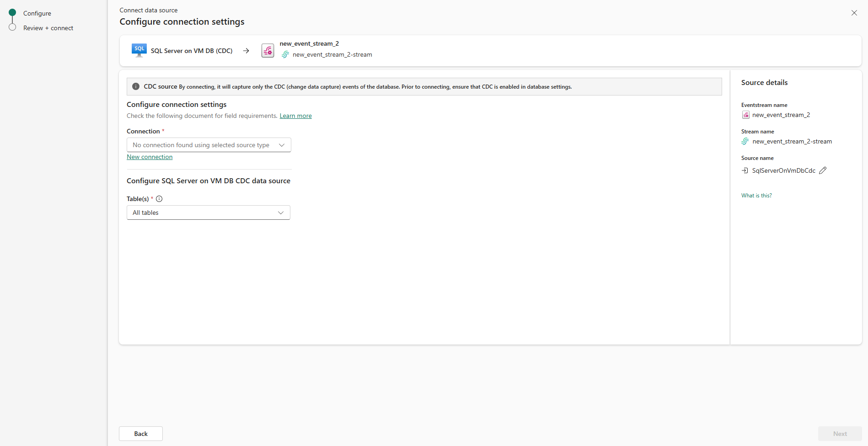Close the Connect data source dialog

click(x=854, y=13)
